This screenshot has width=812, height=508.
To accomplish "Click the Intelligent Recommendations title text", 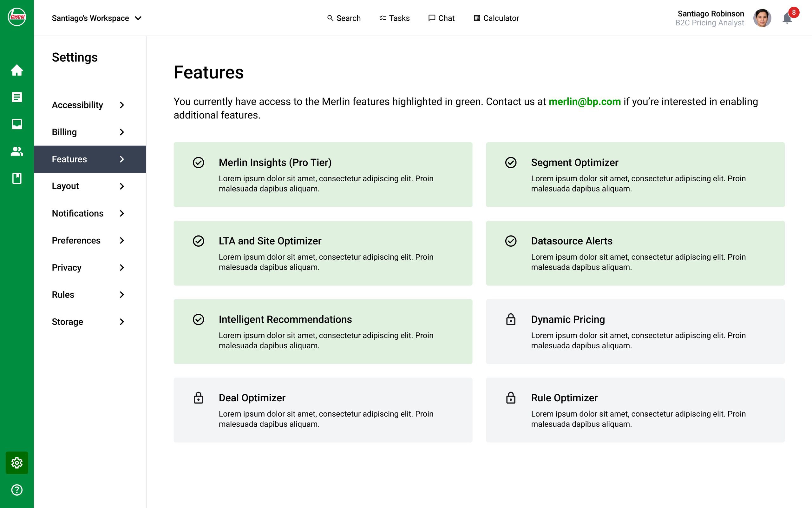I will pos(285,319).
